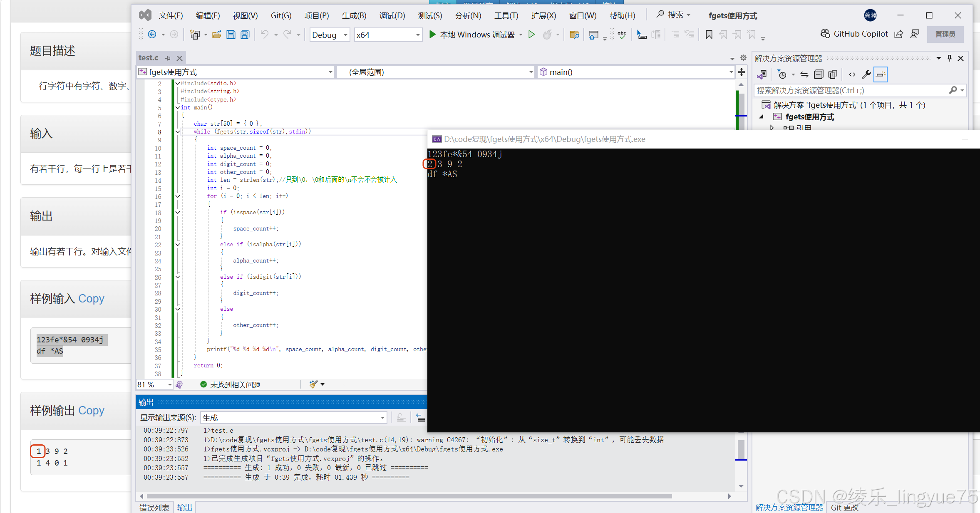This screenshot has height=513, width=980.
Task: Switch to the 错误列表 tab
Action: click(x=154, y=508)
